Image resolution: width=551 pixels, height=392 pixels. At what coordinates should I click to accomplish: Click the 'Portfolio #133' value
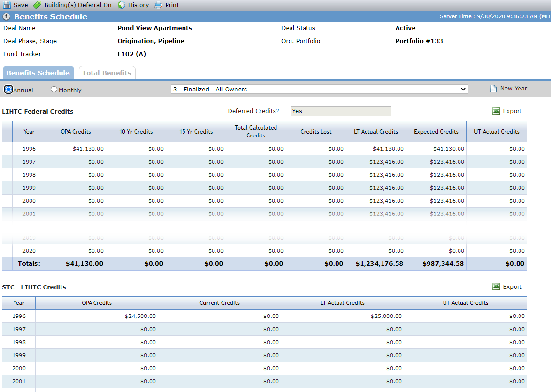pos(419,41)
